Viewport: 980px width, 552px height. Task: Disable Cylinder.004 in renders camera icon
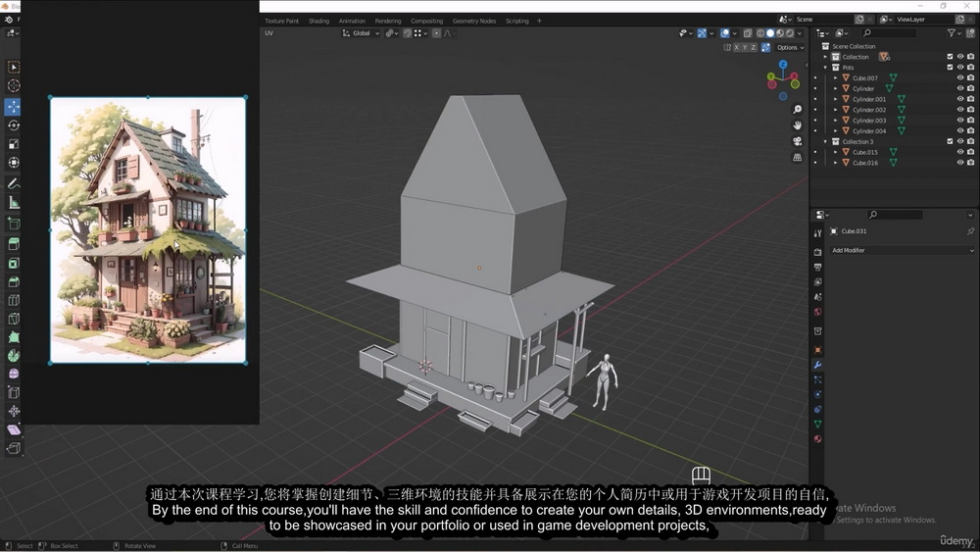tap(970, 130)
